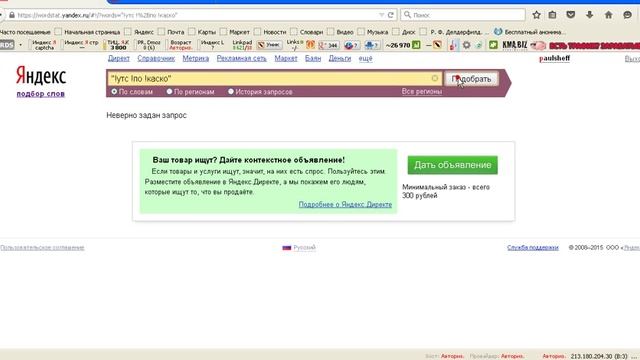Image resolution: width=640 pixels, height=360 pixels.
Task: Open the Карты bookmark
Action: point(202,32)
